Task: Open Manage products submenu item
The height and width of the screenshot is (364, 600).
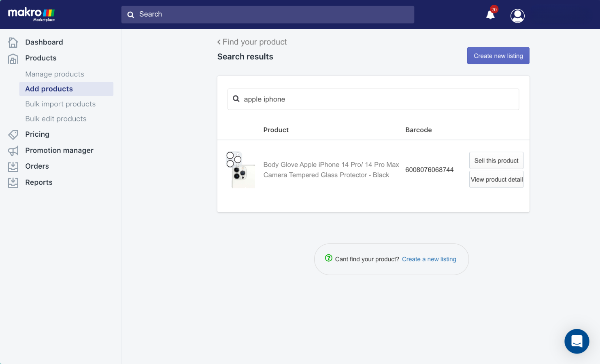Action: [55, 74]
